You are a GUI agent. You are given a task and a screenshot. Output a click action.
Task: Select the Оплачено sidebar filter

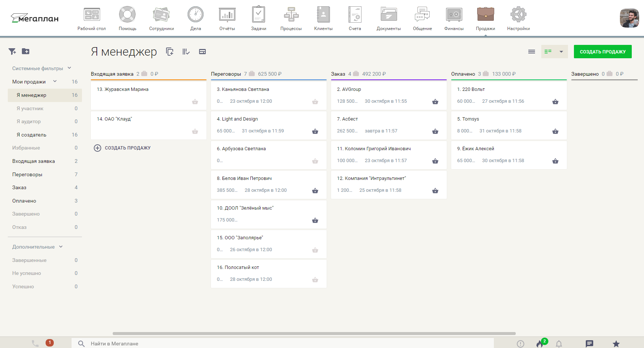click(45, 201)
